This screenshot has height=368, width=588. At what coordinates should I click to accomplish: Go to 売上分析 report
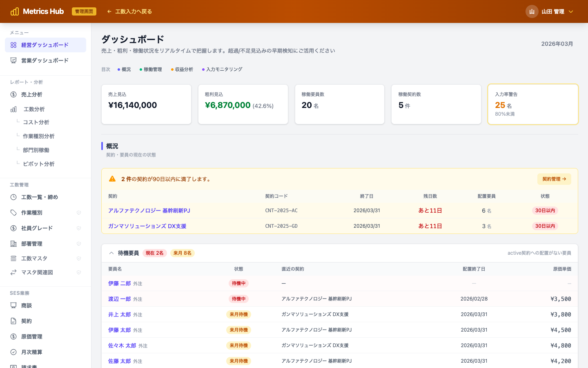coord(32,94)
